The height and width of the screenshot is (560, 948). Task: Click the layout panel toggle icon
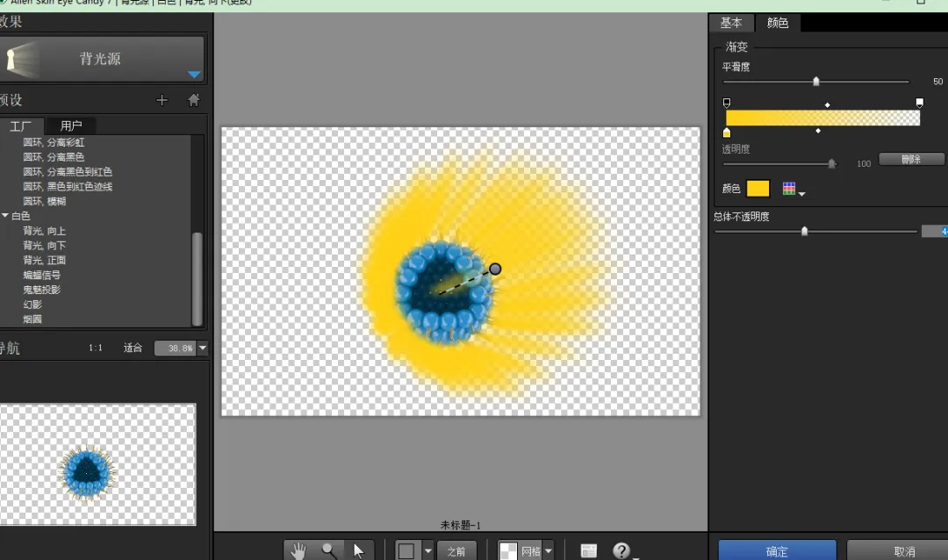point(588,550)
